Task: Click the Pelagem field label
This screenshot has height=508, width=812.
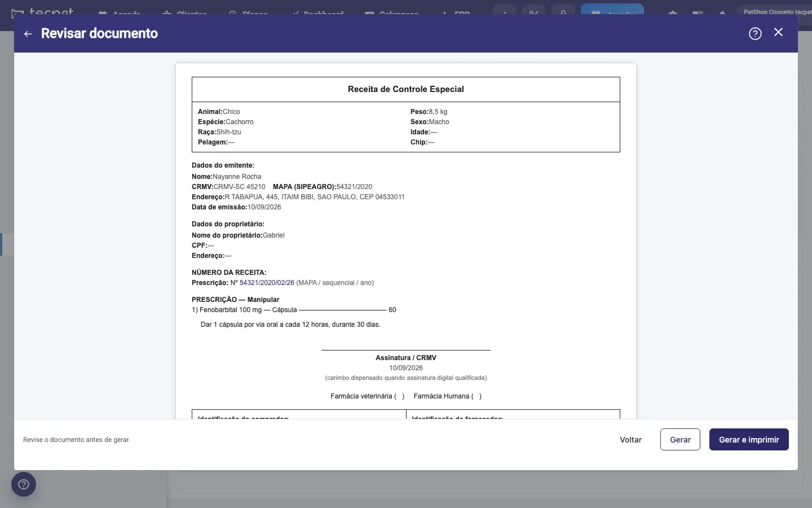Action: (213, 142)
